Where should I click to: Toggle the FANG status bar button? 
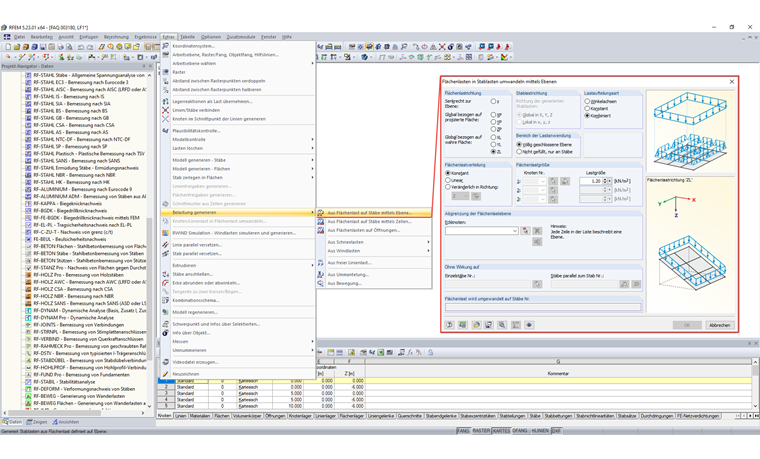tap(463, 430)
